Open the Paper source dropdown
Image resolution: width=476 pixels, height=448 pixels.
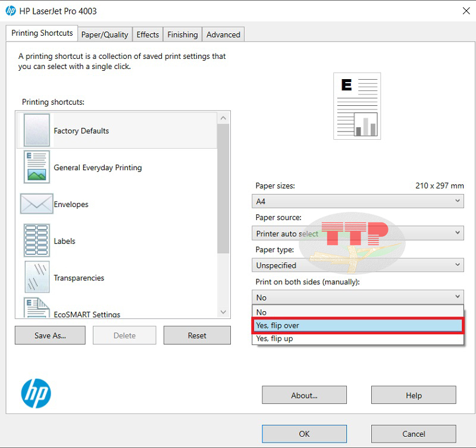pos(358,233)
